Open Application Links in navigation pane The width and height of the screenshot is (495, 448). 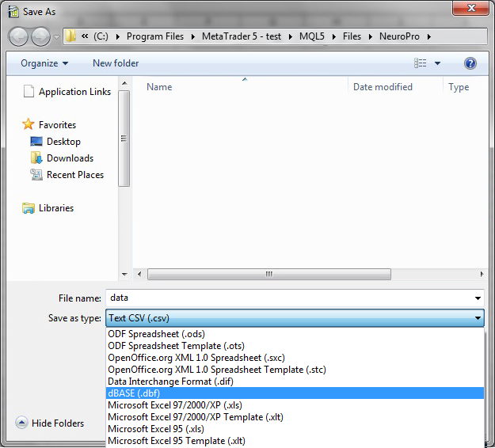click(74, 92)
